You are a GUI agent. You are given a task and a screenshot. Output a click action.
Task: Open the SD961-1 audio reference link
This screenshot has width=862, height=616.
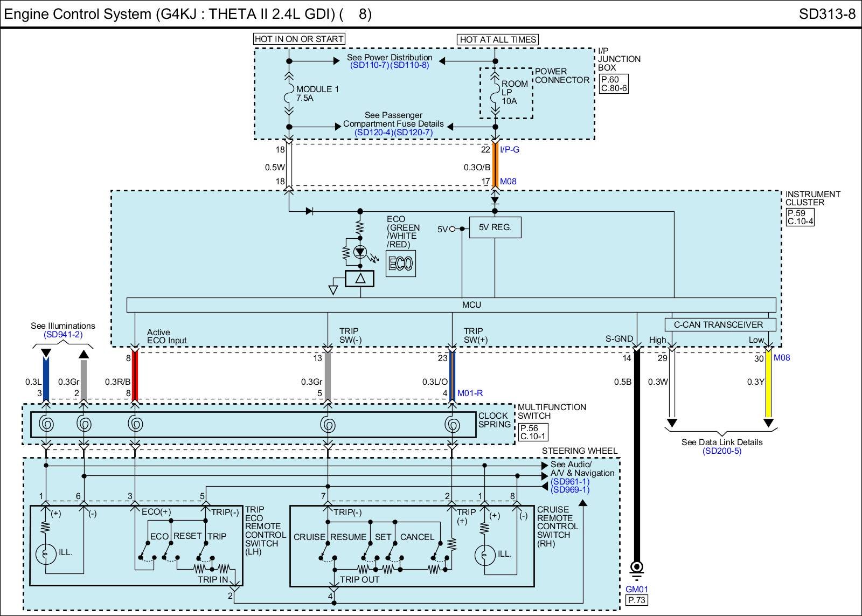coord(570,481)
